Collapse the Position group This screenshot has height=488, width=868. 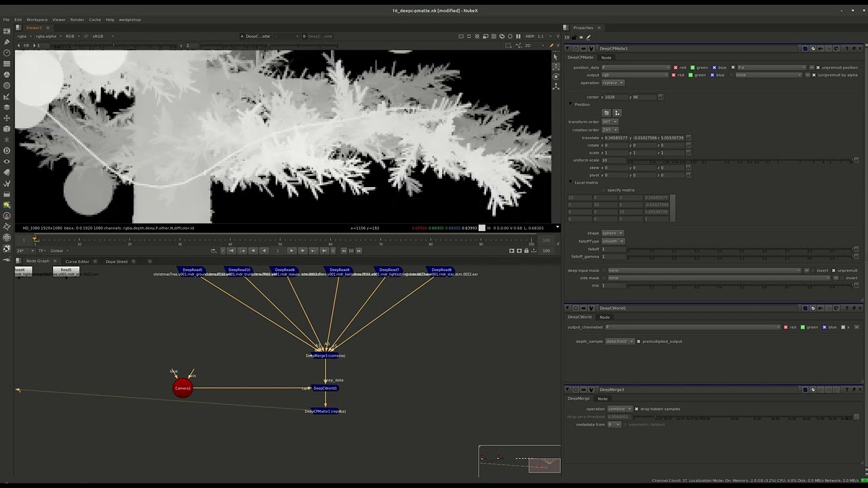tap(571, 104)
